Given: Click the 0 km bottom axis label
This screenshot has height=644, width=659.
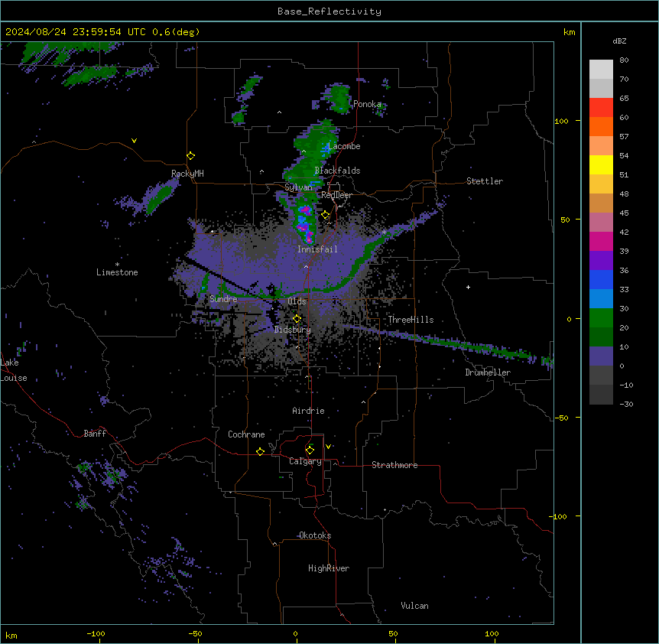Looking at the screenshot, I should [x=295, y=633].
